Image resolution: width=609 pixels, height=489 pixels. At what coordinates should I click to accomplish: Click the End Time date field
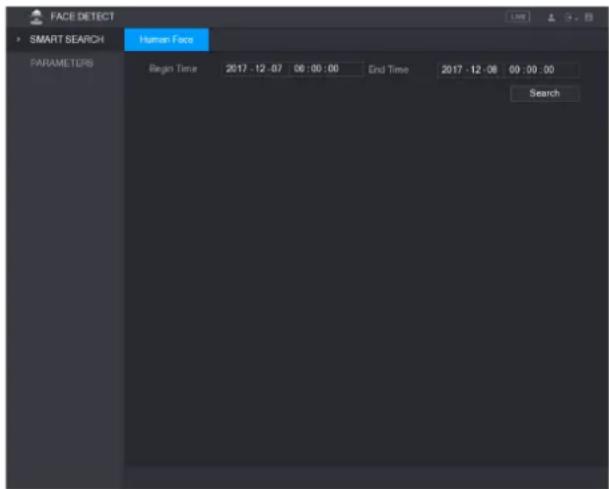470,70
